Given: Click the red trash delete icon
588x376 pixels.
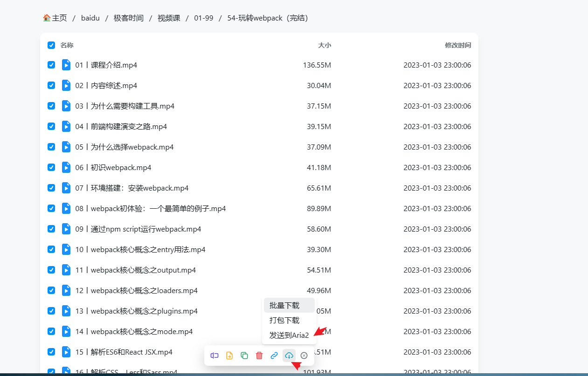Looking at the screenshot, I should click(259, 355).
